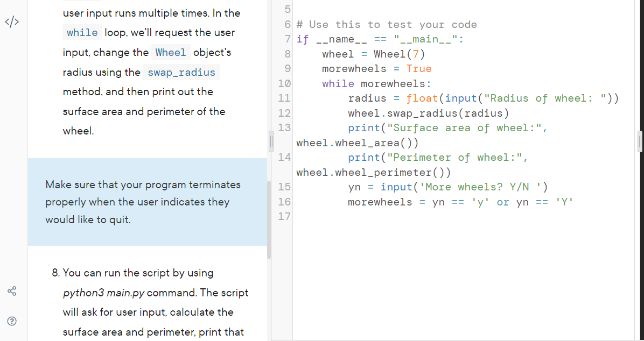This screenshot has height=341, width=644.
Task: Open the code editor panel via </> icon
Action: pos(11,22)
